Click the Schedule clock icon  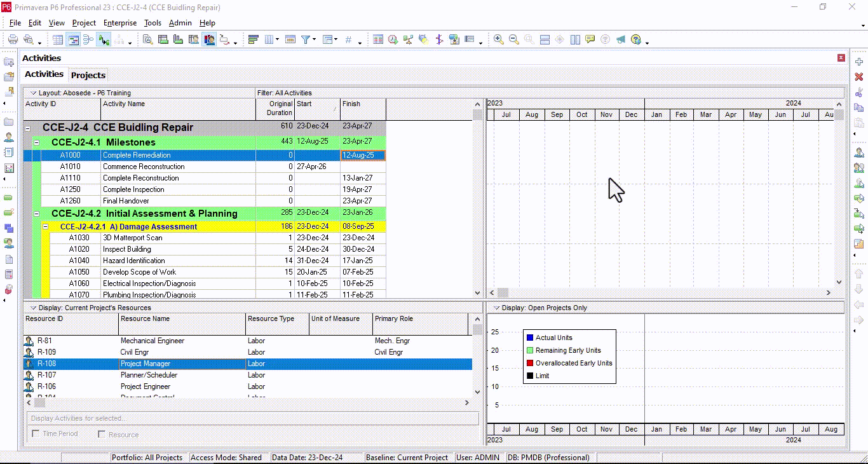click(x=393, y=39)
